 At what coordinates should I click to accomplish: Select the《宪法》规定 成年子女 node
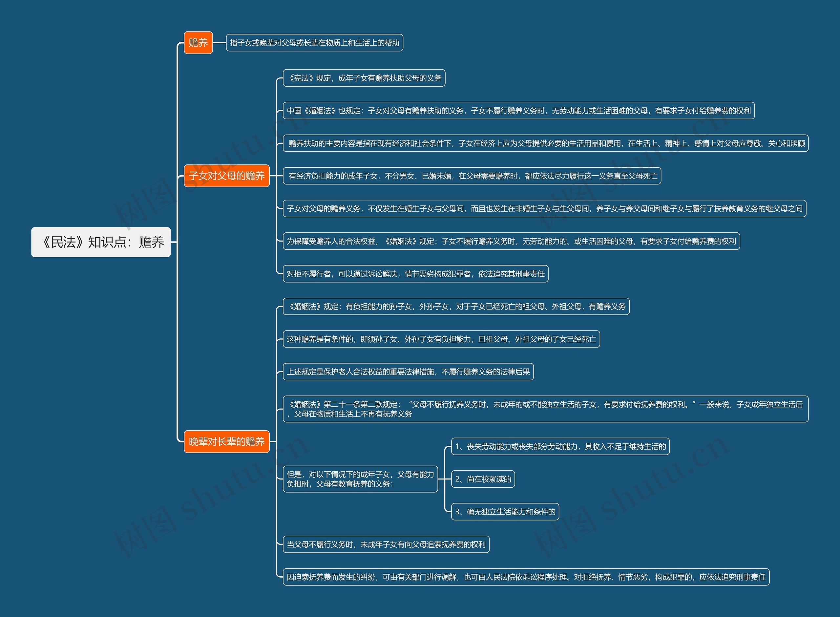[x=364, y=78]
